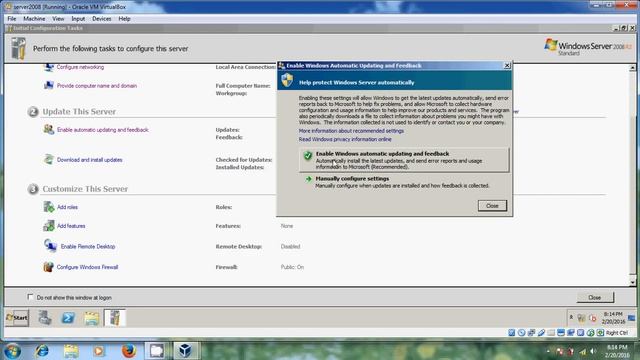Click the automatic updating and feedback icon

click(x=49, y=129)
